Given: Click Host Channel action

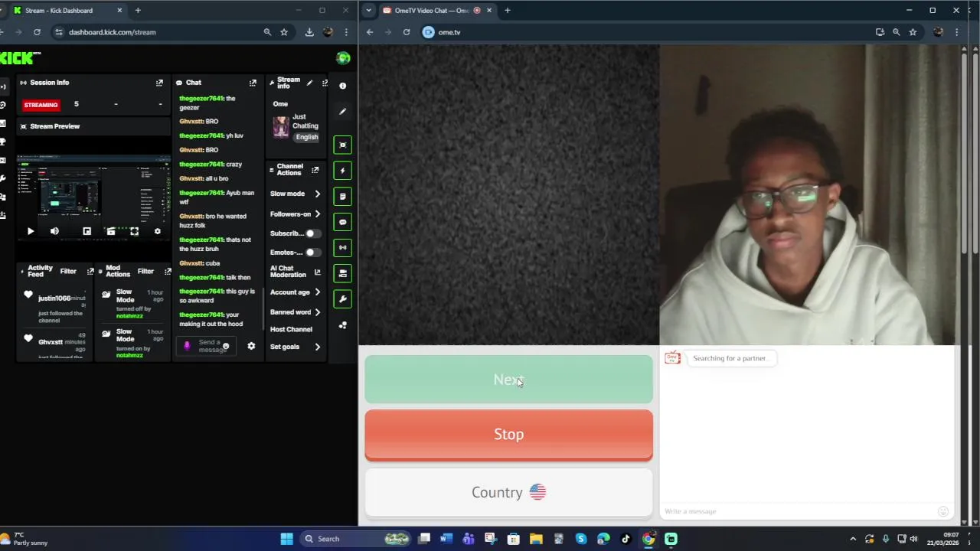Looking at the screenshot, I should [291, 329].
